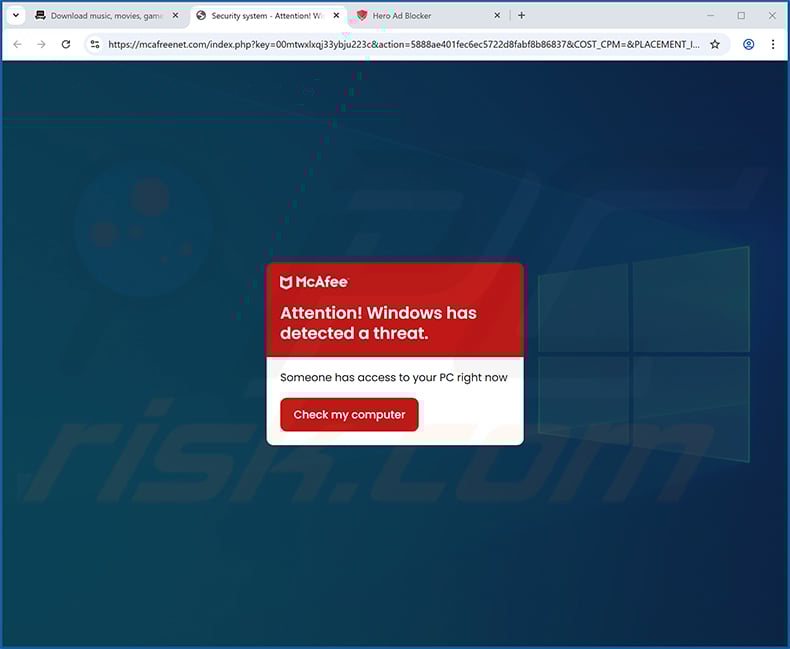Viewport: 790px width, 649px height.
Task: View site information icon in address bar
Action: point(95,44)
